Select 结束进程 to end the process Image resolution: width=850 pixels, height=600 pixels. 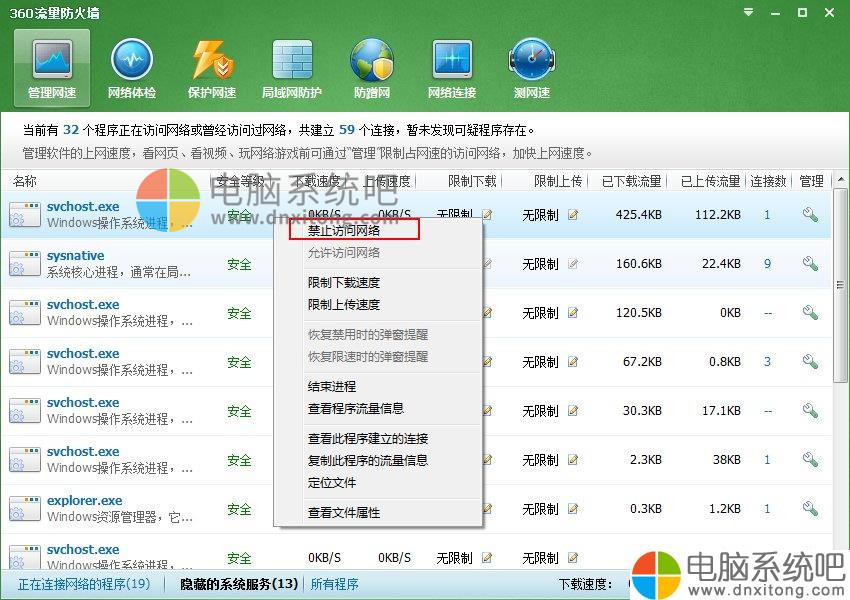332,386
